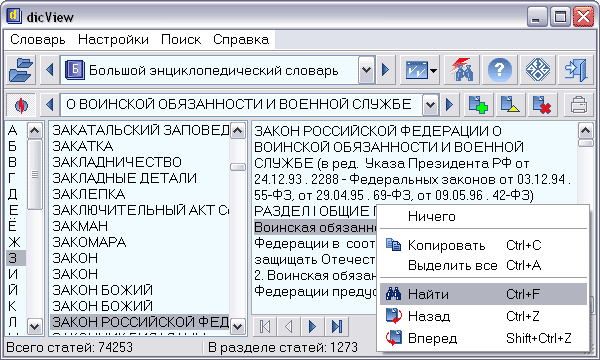Screen dimensions: 600x360
Task: Expand the dictionary selection dropdown
Action: [366, 70]
